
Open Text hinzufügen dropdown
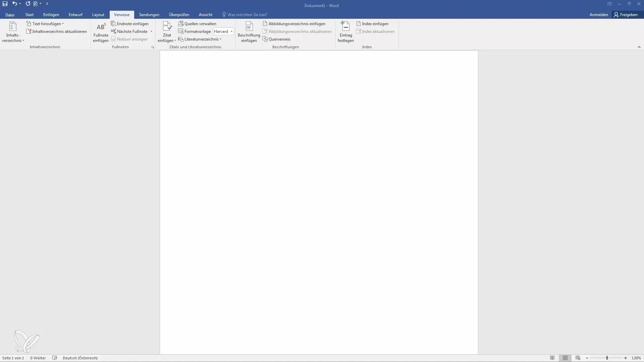tap(45, 24)
